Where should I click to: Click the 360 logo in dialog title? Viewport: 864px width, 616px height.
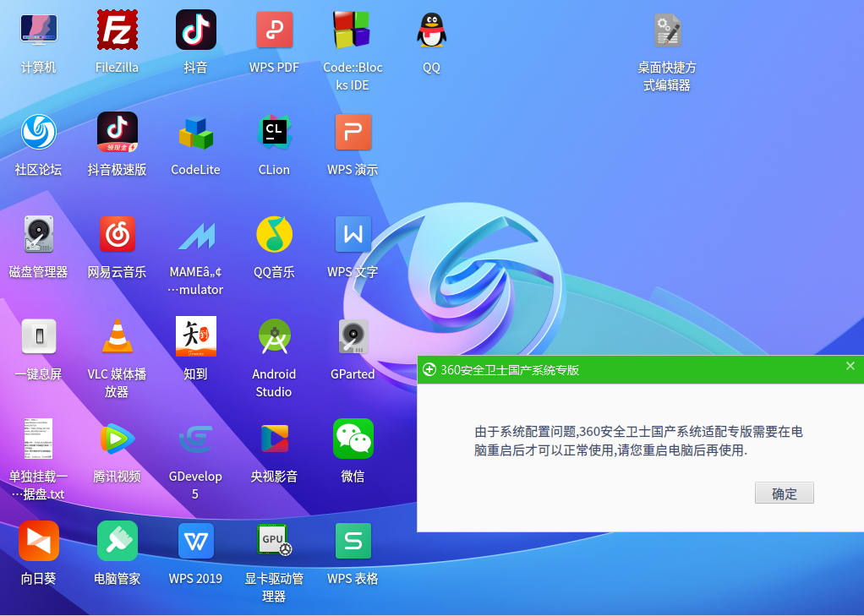[429, 370]
